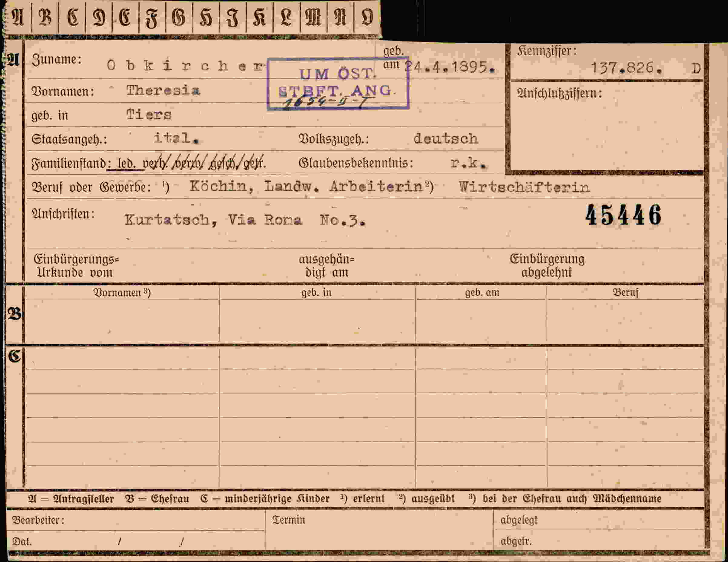Click the 'Dat.' field label
This screenshot has height=562, width=728.
tap(22, 542)
